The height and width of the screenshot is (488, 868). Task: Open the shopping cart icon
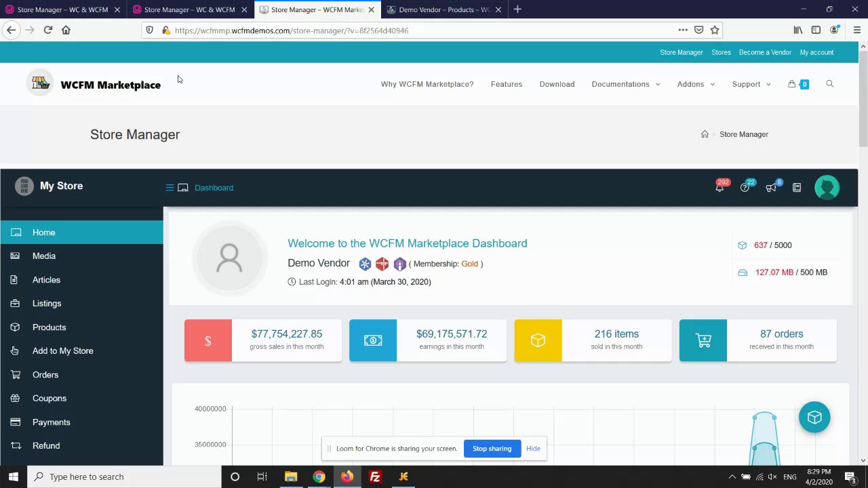[791, 84]
